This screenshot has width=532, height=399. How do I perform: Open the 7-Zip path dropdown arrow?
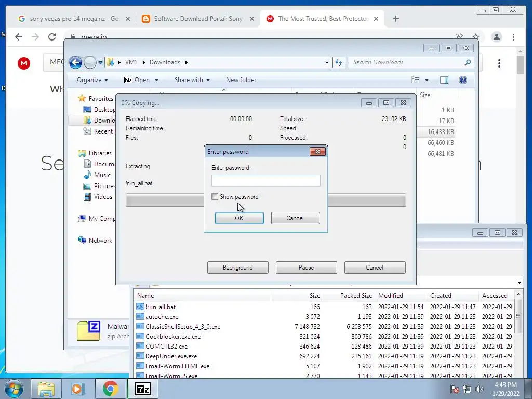pos(519,283)
